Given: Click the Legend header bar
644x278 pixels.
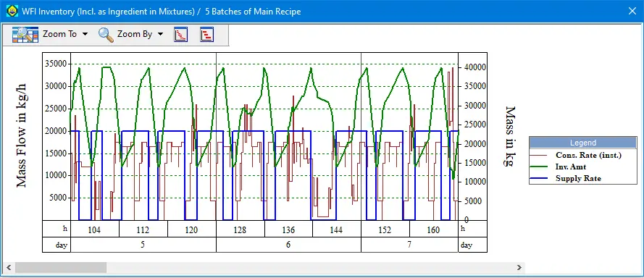Looking at the screenshot, I should [583, 143].
